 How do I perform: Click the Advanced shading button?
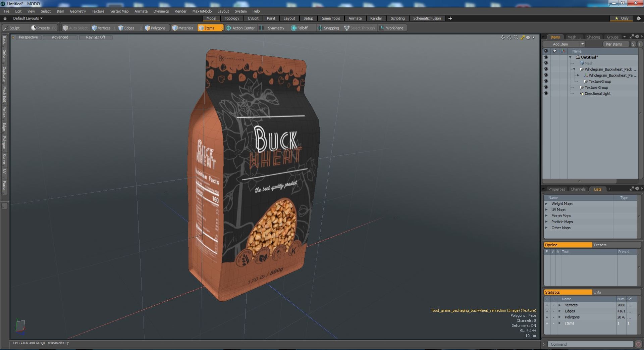[x=60, y=37]
